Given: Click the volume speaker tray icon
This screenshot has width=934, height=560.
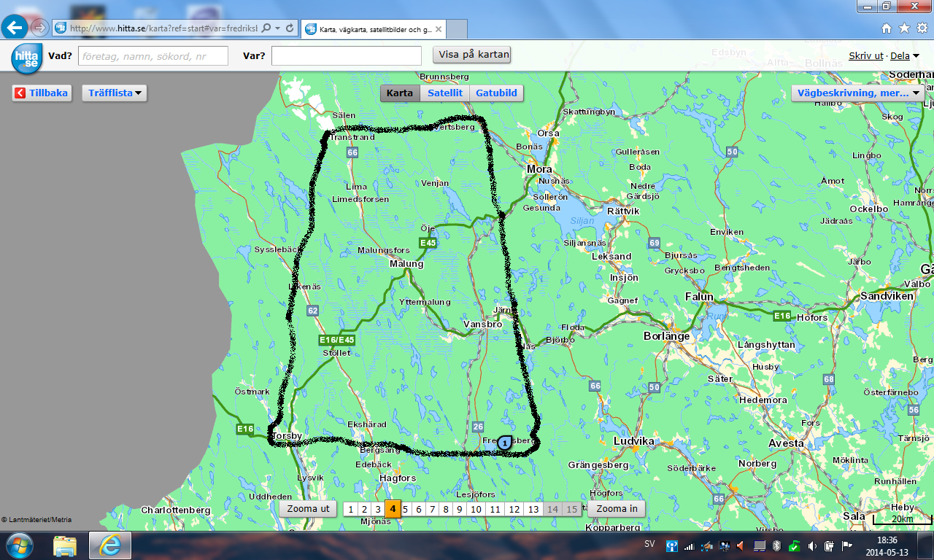Looking at the screenshot, I should [x=811, y=545].
